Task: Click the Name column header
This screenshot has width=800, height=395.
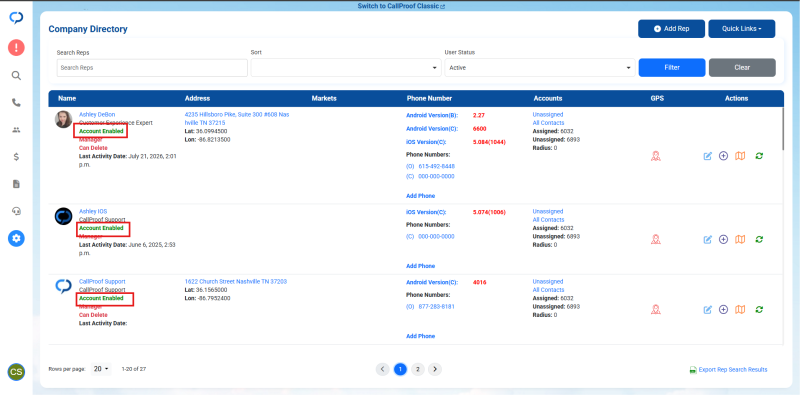Action: (x=67, y=98)
